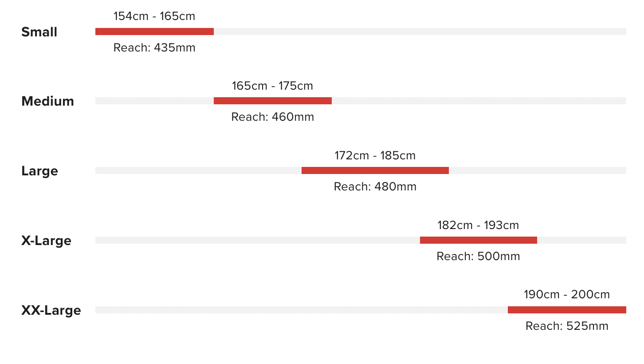Select the 190cm - 200cm height text
644x364 pixels.
pos(567,294)
